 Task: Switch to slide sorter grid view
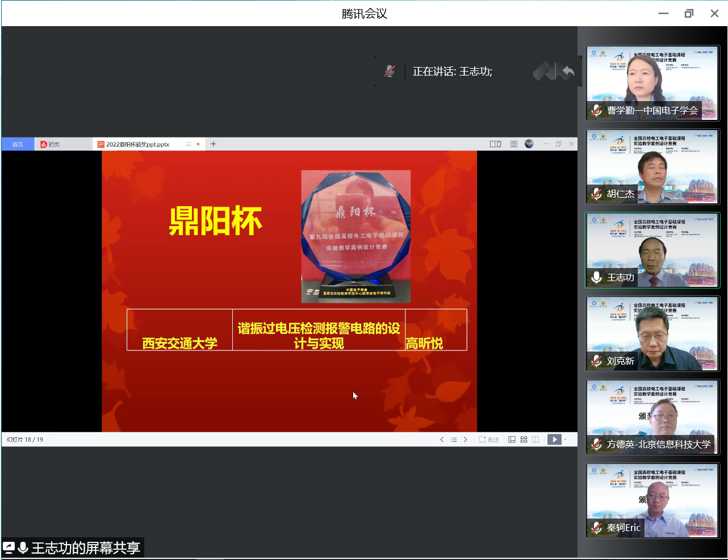coord(524,440)
